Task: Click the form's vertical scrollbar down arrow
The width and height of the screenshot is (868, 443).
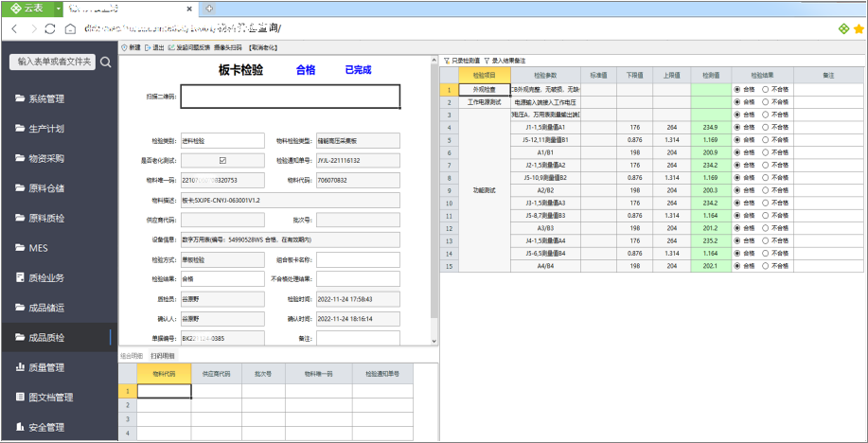Action: pos(434,341)
